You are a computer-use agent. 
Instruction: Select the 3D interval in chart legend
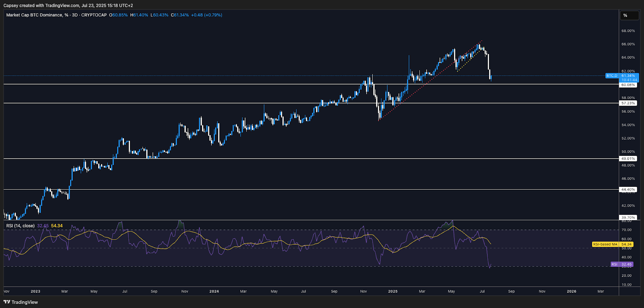(x=74, y=15)
